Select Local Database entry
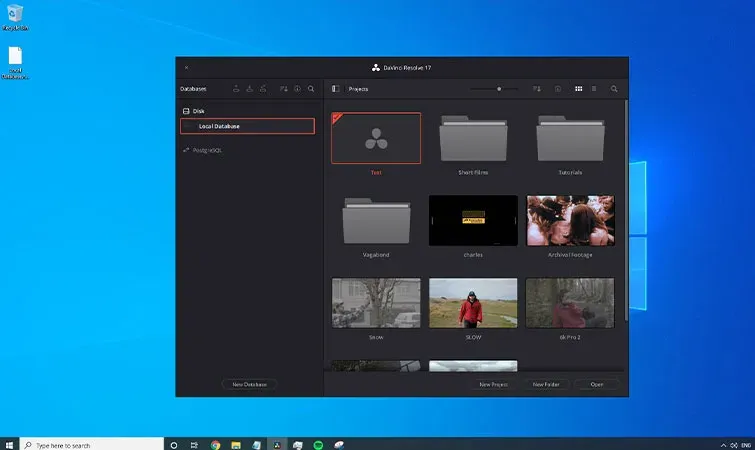Screen dimensions: 755x450 click(x=247, y=126)
